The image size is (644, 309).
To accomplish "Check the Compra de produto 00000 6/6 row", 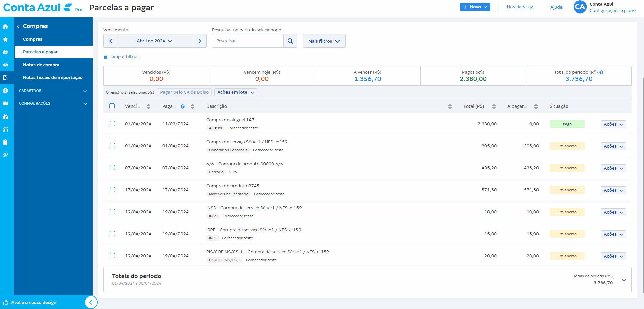I will click(x=112, y=168).
